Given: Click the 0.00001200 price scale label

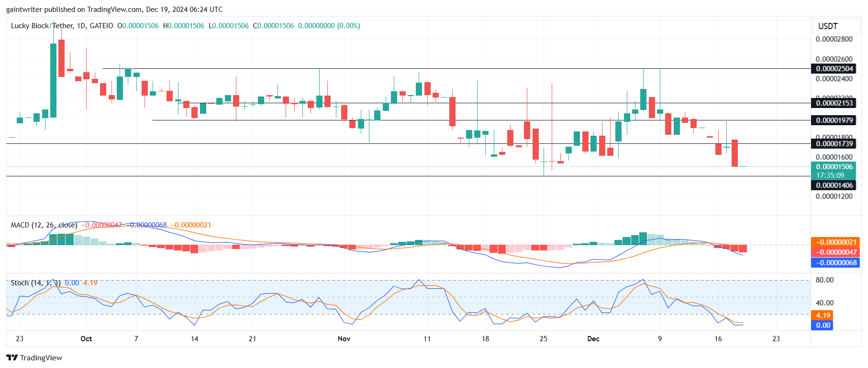Looking at the screenshot, I should click(x=834, y=196).
